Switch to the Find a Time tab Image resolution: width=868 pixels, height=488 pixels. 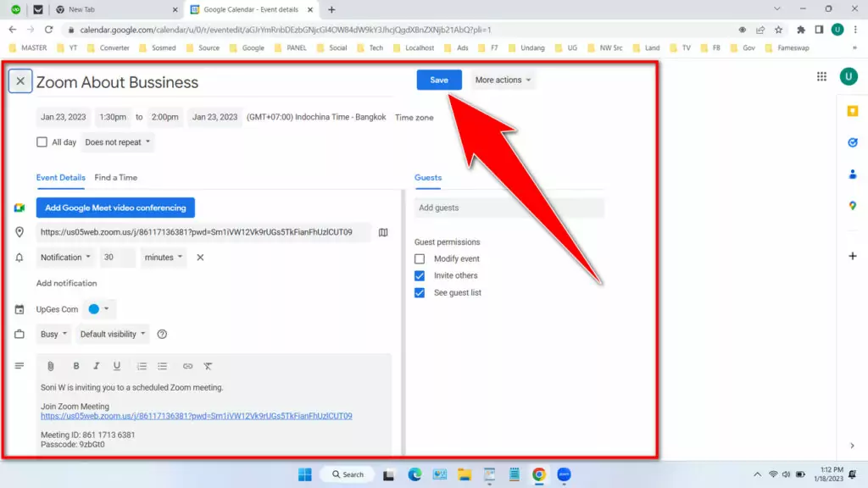pos(115,178)
